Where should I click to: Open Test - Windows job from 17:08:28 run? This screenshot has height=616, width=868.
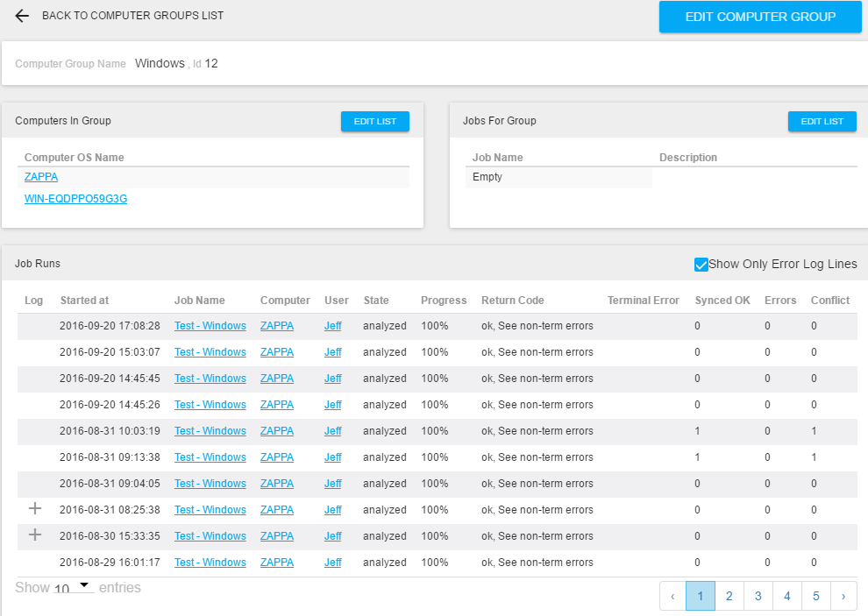(x=210, y=326)
